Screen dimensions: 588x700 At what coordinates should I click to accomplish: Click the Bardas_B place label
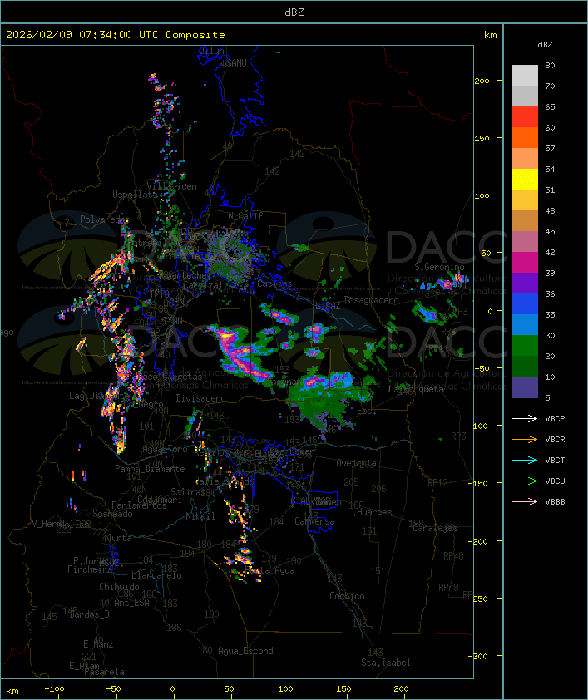click(89, 614)
